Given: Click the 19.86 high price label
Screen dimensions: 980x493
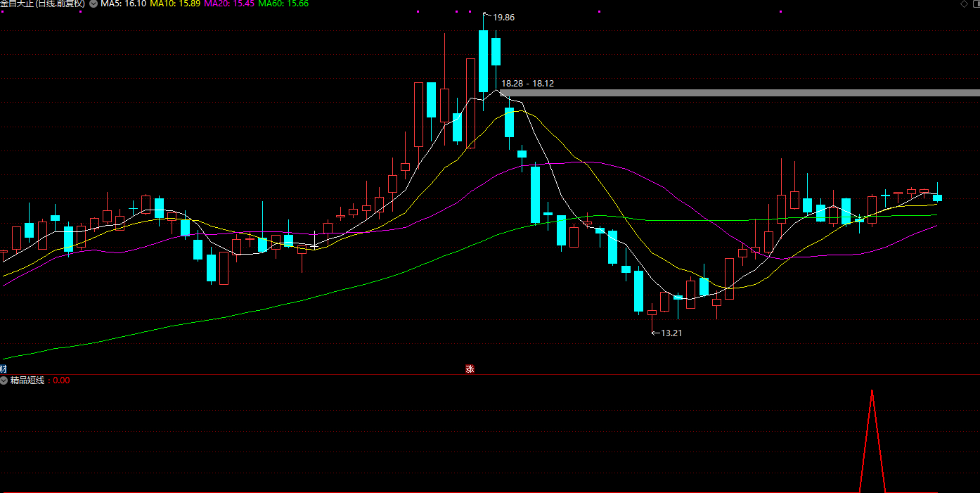Looking at the screenshot, I should click(x=503, y=18).
